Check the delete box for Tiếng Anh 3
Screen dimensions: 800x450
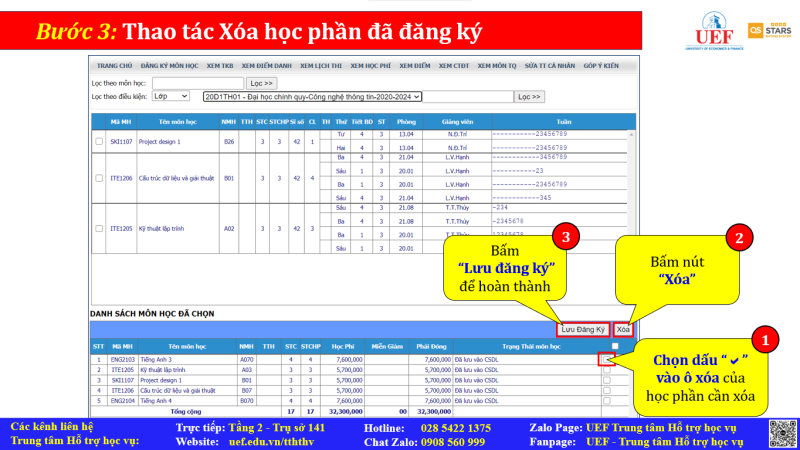pyautogui.click(x=607, y=359)
